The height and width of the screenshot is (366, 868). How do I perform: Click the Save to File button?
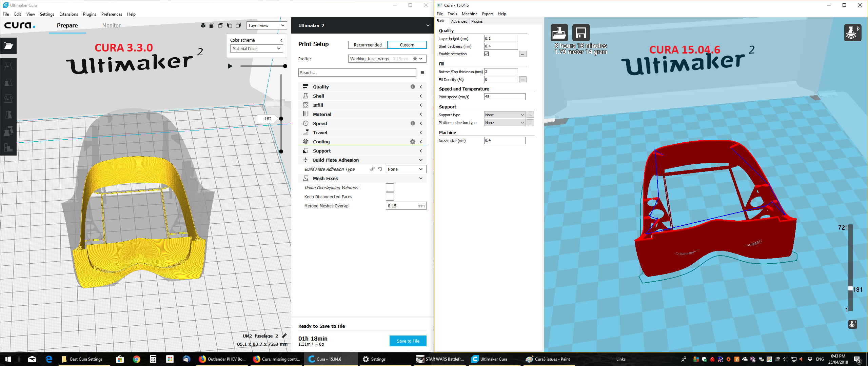[408, 341]
